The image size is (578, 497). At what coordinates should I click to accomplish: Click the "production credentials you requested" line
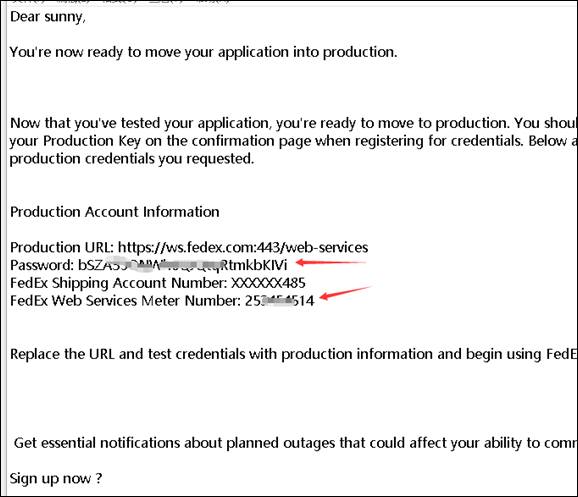[x=132, y=159]
